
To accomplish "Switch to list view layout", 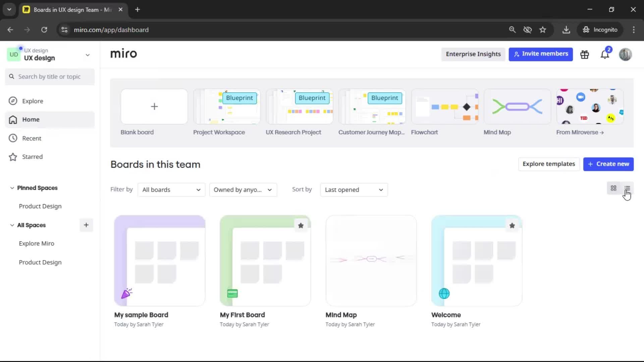I will tap(627, 188).
